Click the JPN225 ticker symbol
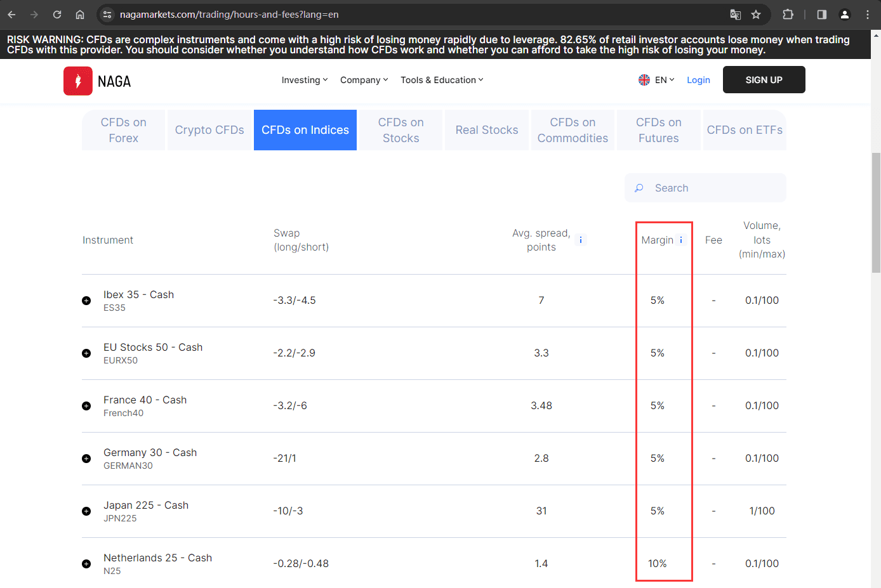Screen dimensions: 881x588 tap(120, 518)
